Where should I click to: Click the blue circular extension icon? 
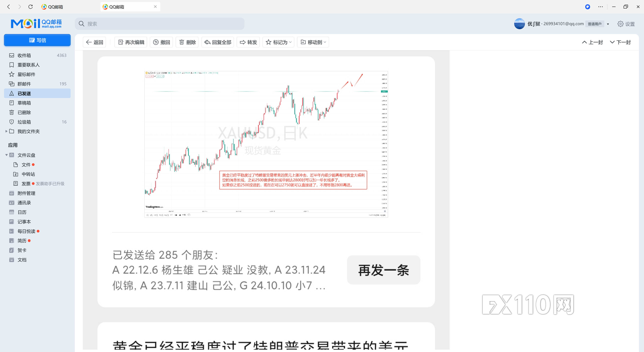(x=587, y=7)
